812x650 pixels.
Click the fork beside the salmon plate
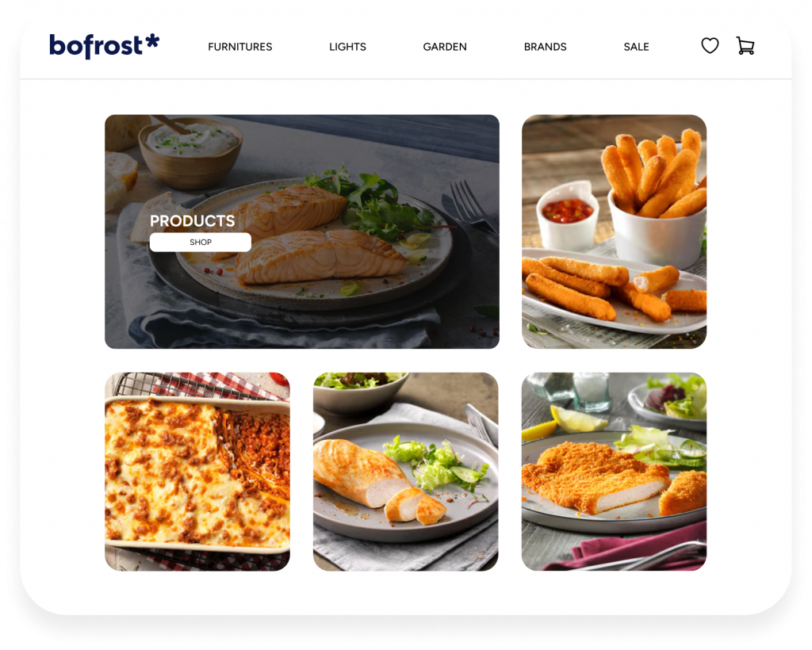471,206
